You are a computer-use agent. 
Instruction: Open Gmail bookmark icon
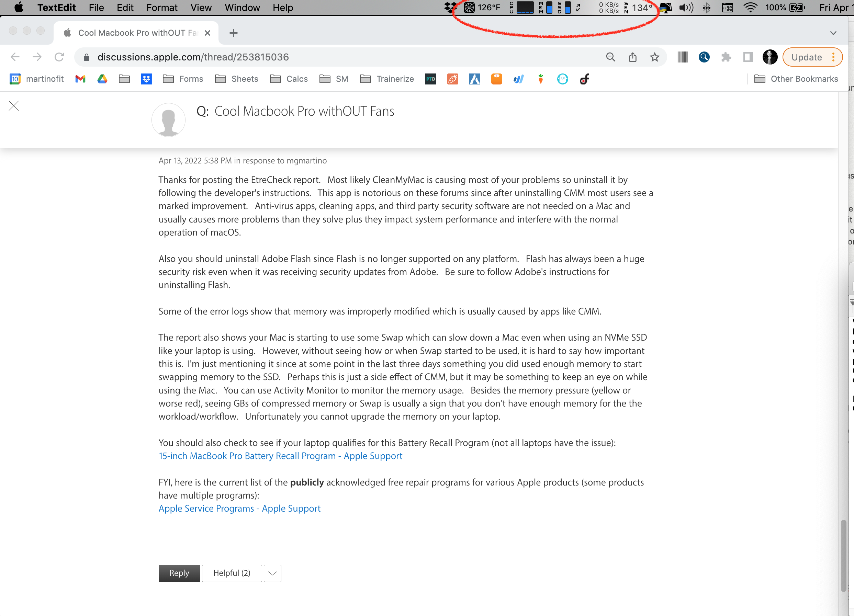click(80, 79)
